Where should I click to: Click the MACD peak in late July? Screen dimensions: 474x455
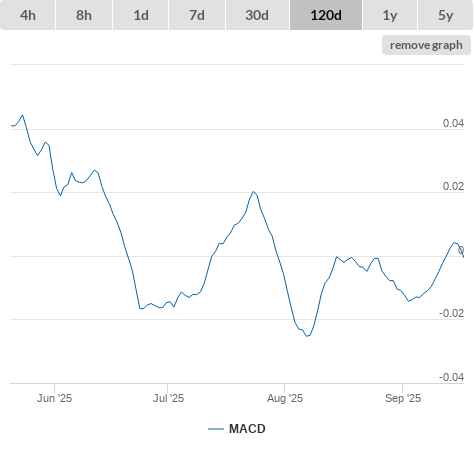pyautogui.click(x=254, y=192)
